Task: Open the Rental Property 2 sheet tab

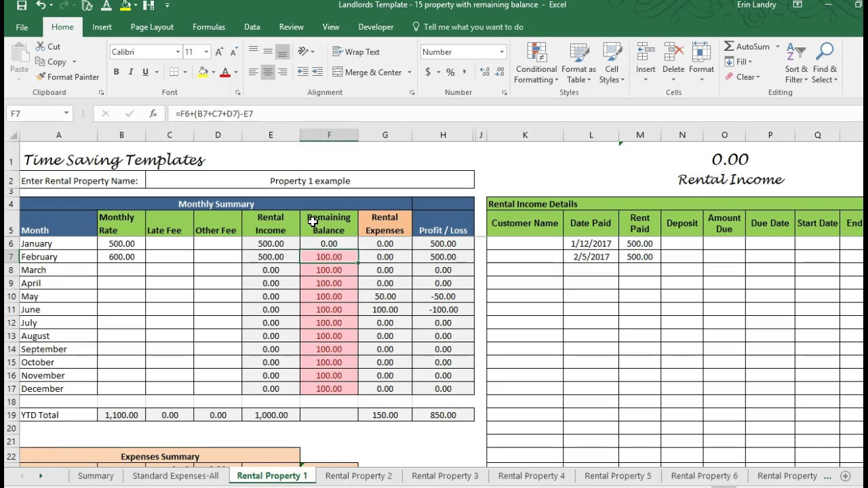Action: click(x=358, y=476)
